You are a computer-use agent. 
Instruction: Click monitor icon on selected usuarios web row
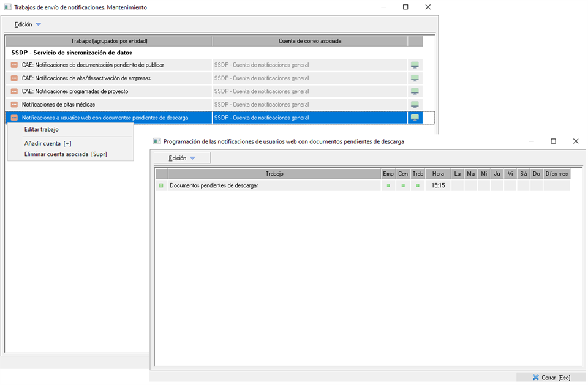[x=415, y=118]
